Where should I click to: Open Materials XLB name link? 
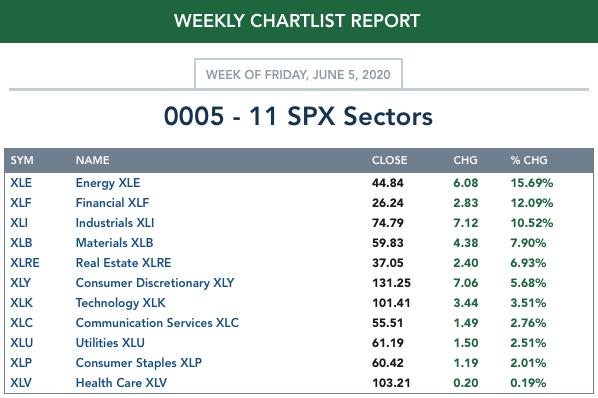(114, 243)
